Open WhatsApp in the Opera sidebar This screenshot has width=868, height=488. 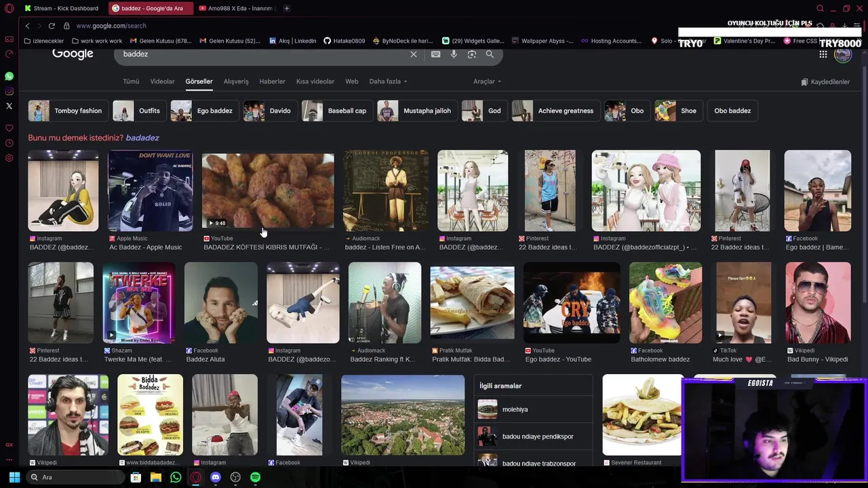[x=9, y=77]
